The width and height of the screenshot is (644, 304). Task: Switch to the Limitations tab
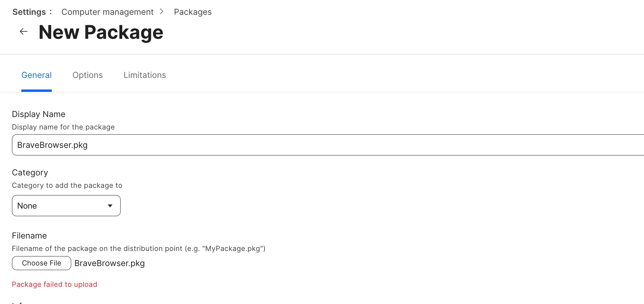145,75
